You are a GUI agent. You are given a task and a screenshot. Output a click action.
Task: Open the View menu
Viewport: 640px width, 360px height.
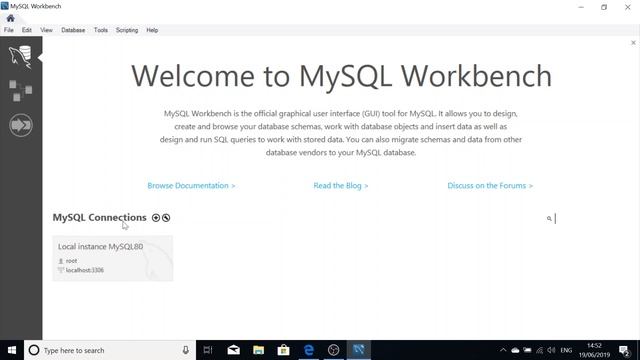pyautogui.click(x=46, y=30)
